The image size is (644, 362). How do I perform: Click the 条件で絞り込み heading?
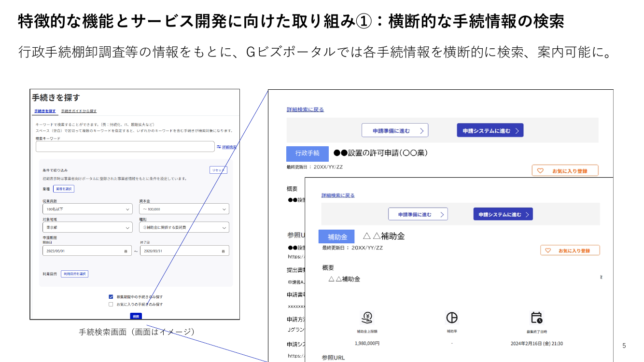pos(55,170)
